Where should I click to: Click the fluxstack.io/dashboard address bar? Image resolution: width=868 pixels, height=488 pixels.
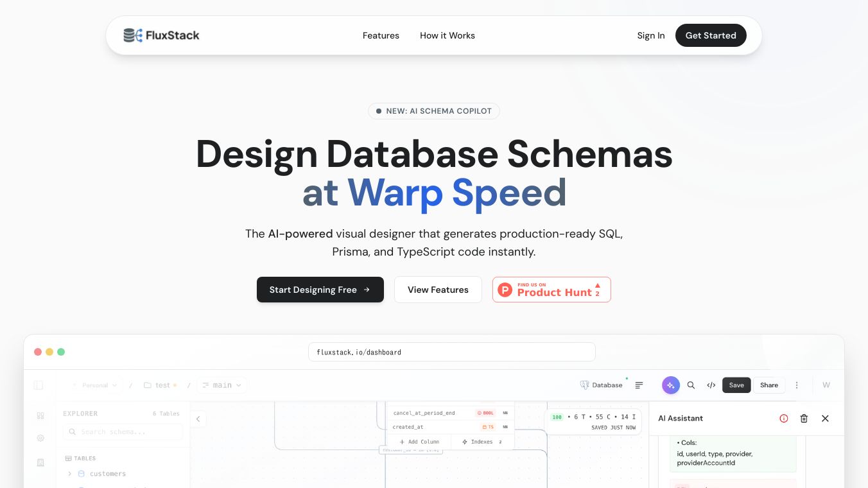(452, 352)
